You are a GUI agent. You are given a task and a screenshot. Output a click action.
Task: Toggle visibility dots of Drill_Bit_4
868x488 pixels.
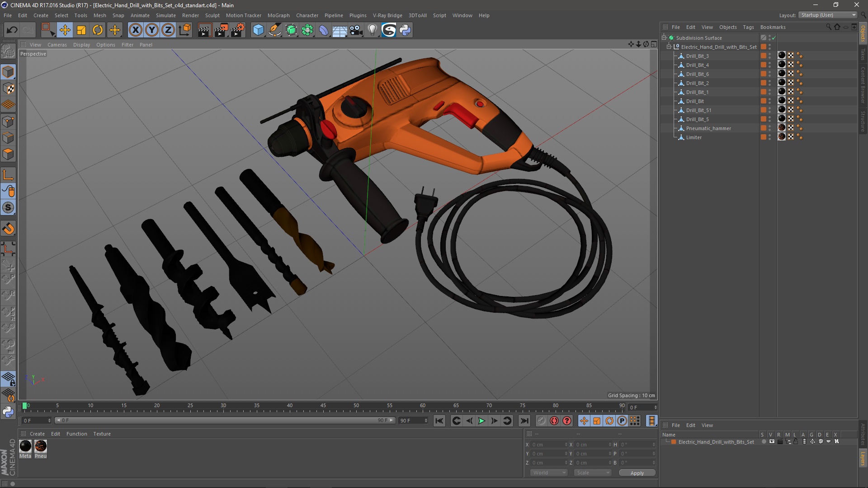pos(770,65)
